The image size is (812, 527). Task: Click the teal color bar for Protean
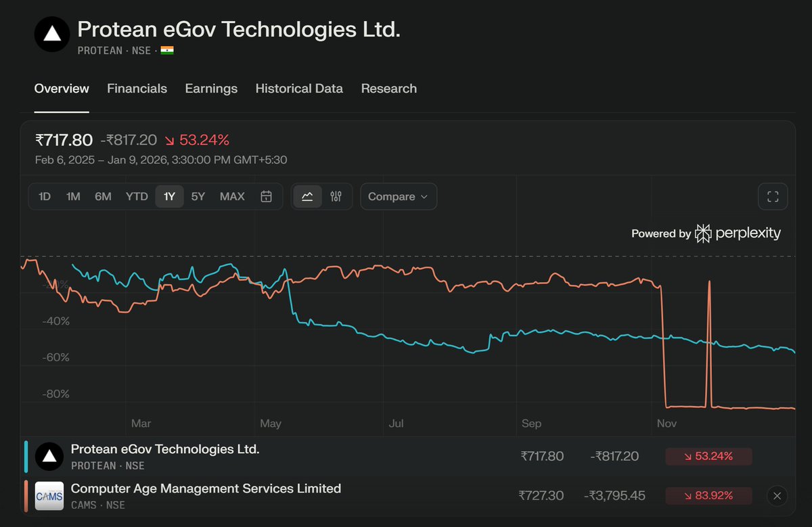point(26,457)
